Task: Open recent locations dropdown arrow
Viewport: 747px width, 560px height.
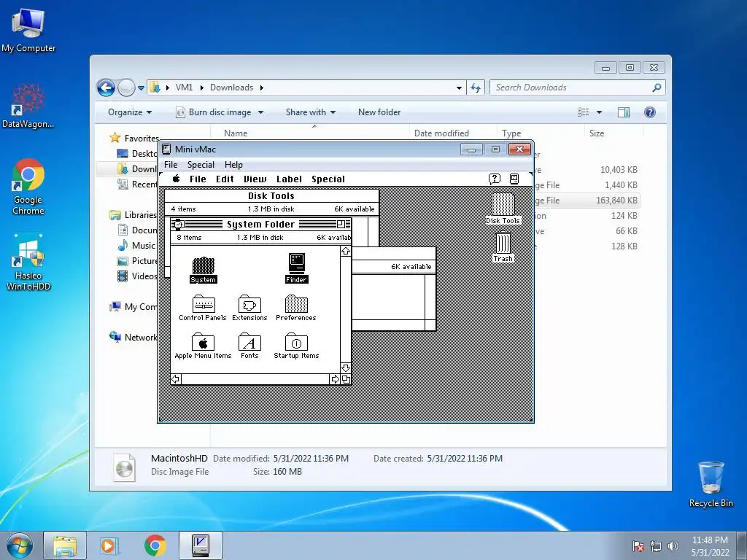Action: (141, 87)
